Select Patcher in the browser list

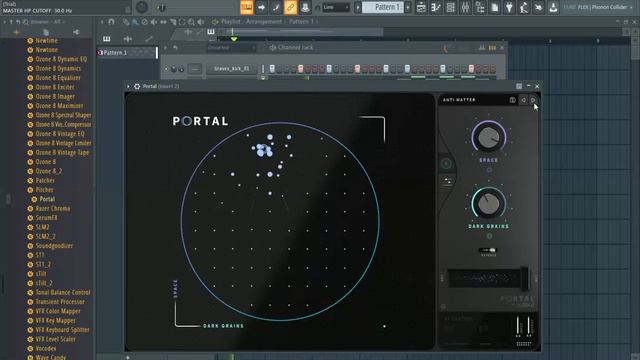coord(45,180)
